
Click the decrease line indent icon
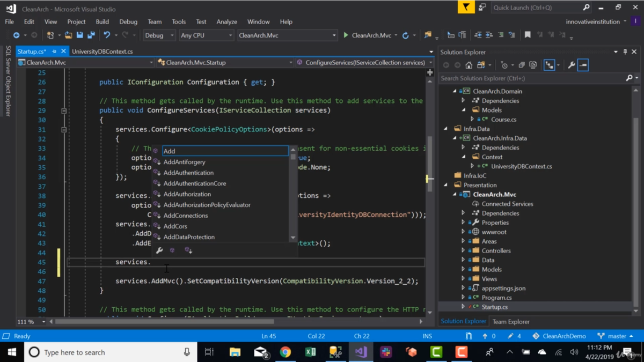tap(478, 35)
